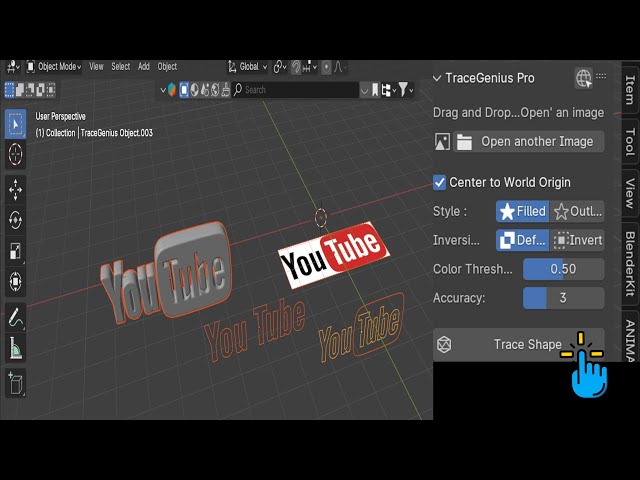Viewport: 640px width, 480px height.
Task: Select the Move tool
Action: (16, 190)
